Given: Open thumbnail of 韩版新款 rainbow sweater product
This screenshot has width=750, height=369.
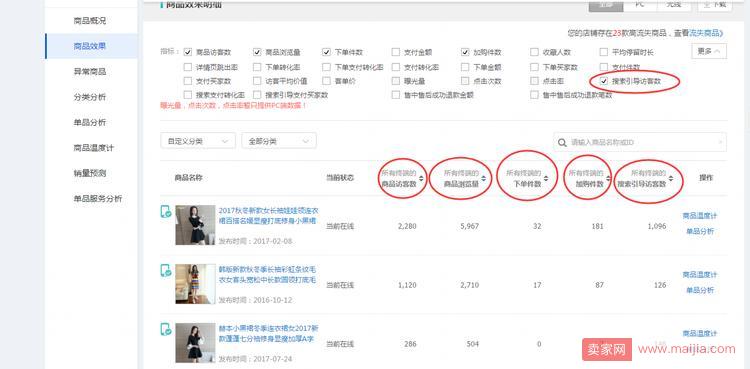Looking at the screenshot, I should 195,284.
